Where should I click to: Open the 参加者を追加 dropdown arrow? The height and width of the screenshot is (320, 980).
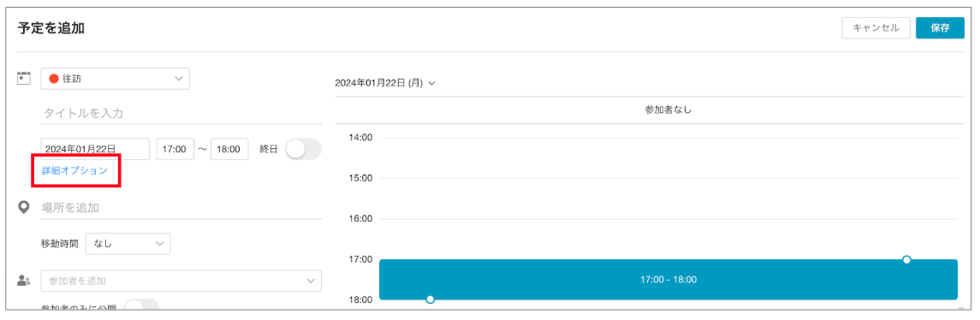(x=311, y=281)
